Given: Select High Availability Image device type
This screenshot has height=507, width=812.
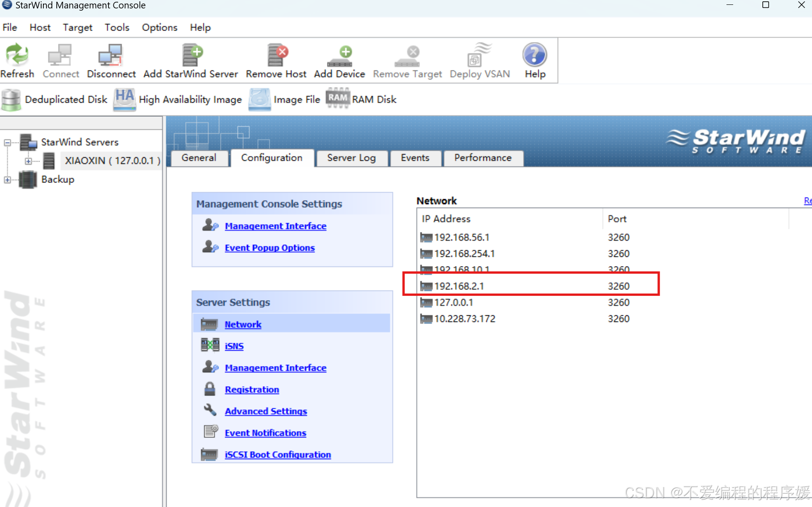Looking at the screenshot, I should pos(178,100).
